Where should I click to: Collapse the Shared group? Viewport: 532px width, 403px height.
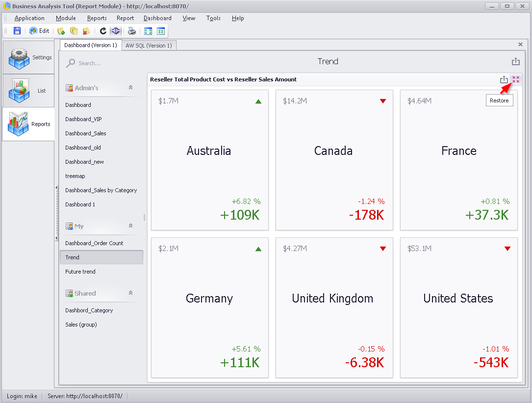(x=130, y=293)
